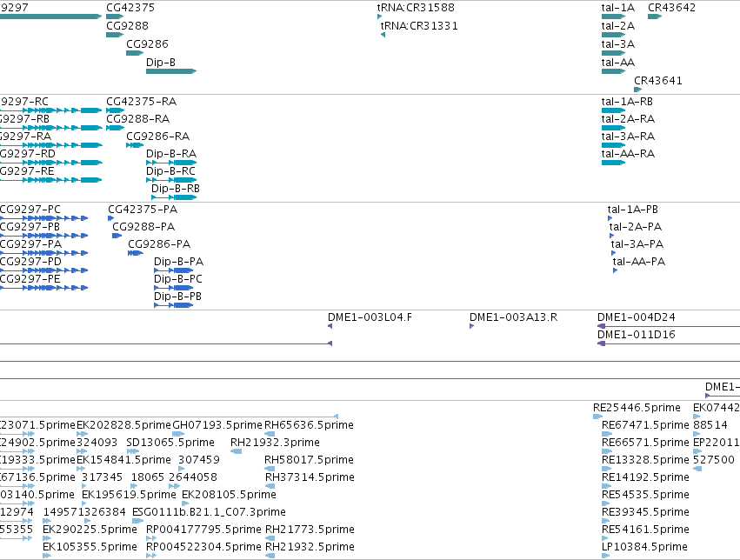This screenshot has width=740, height=560.
Task: Click the RE25446.5prime EST label
Action: [x=637, y=408]
